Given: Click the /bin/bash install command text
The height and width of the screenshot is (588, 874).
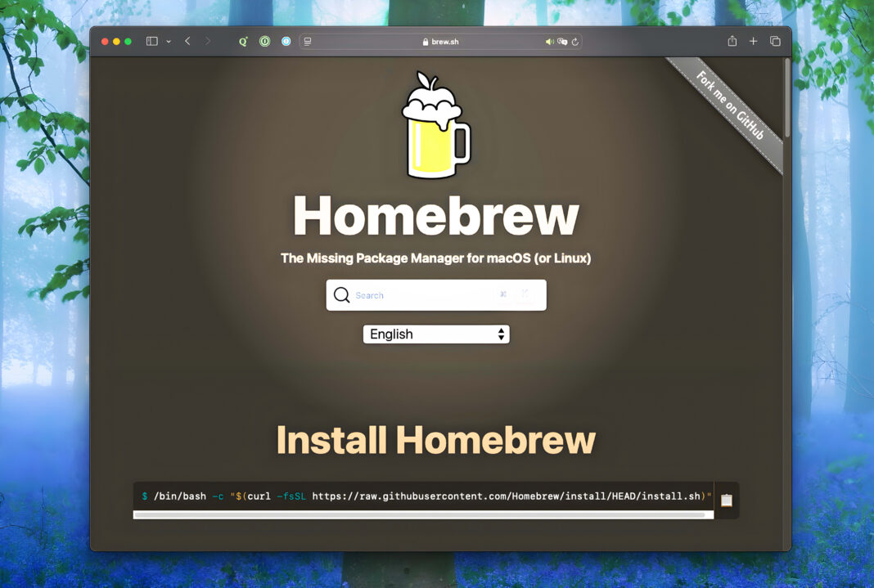Looking at the screenshot, I should click(x=426, y=496).
